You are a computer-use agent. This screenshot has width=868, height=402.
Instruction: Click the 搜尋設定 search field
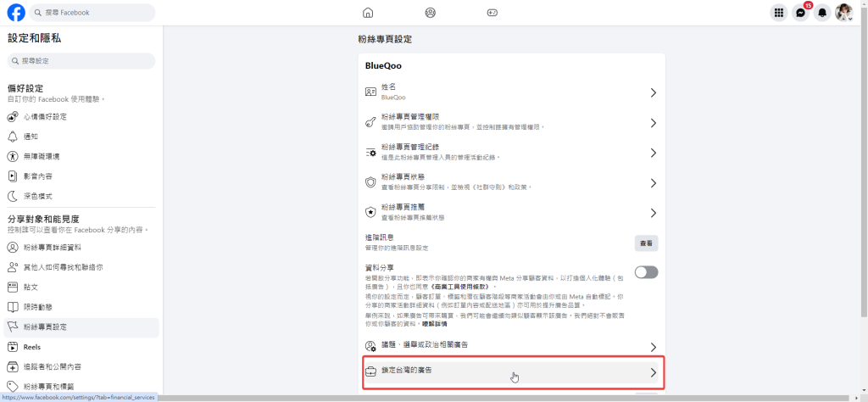coord(81,61)
